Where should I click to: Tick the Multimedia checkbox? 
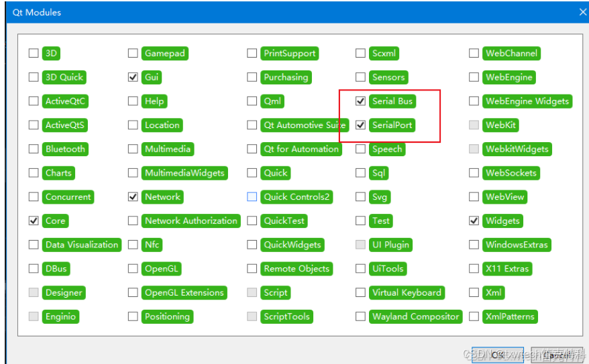133,149
